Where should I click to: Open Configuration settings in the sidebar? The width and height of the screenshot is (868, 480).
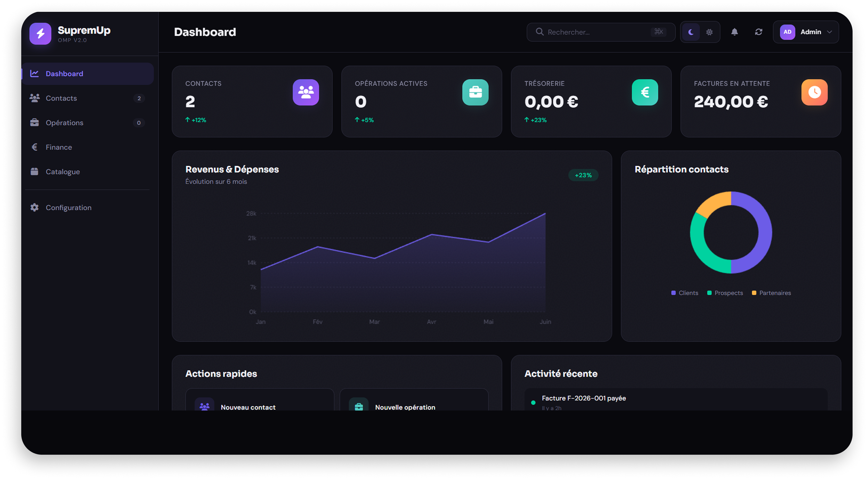[69, 207]
